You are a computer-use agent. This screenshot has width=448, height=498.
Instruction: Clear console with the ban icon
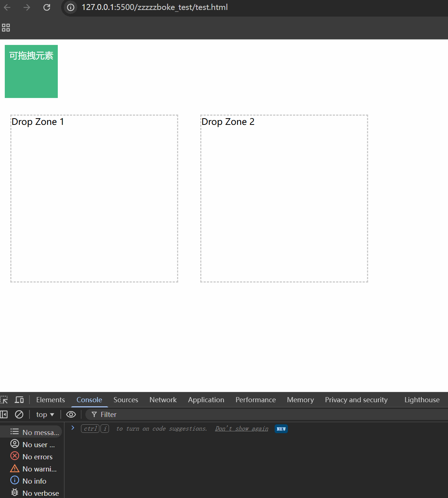coord(19,414)
